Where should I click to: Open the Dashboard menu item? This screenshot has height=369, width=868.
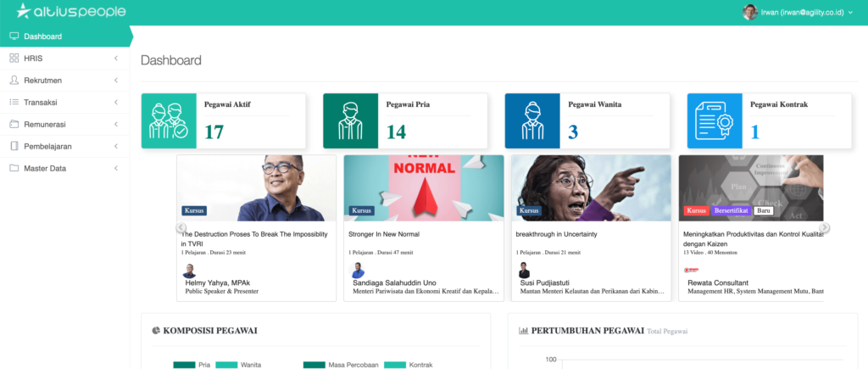coord(64,36)
